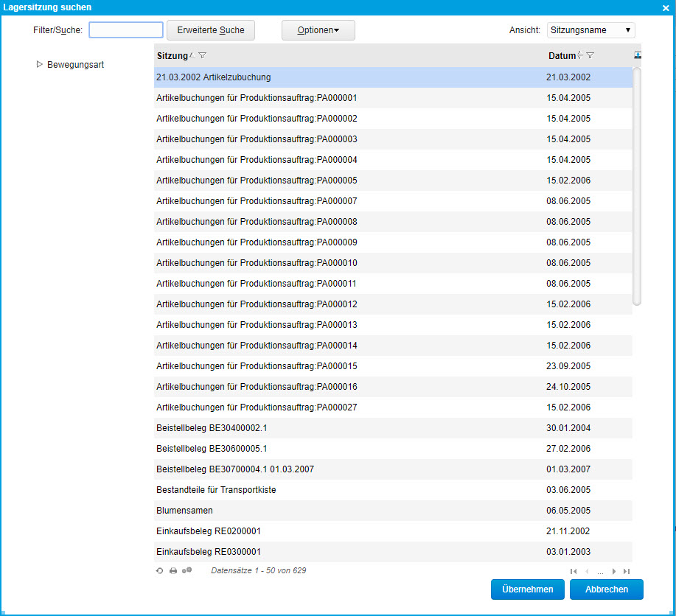
Task: Click into the Filter/Suche input field
Action: pos(126,30)
